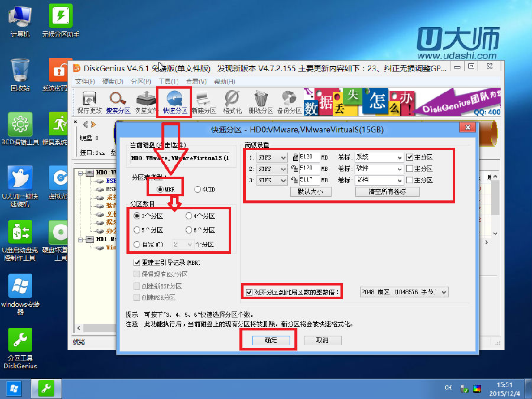This screenshot has height=399, width=532.
Task: Select the green lightning partition assistant desktop icon
Action: [x=60, y=21]
